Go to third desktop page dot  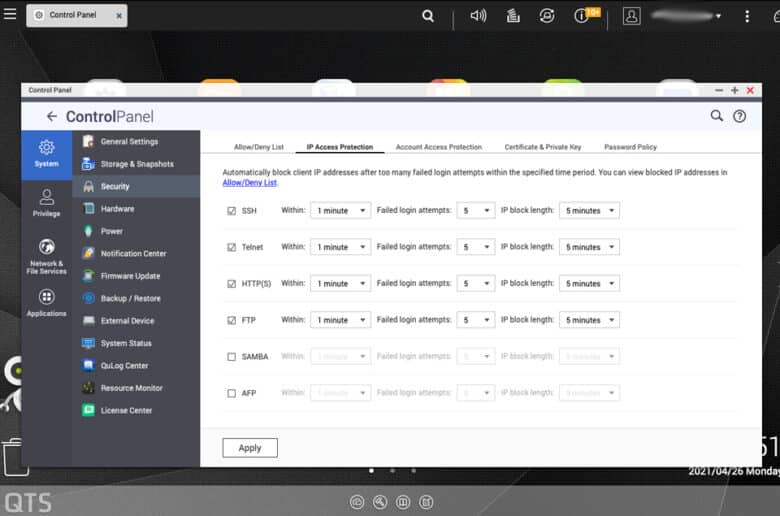(x=413, y=470)
